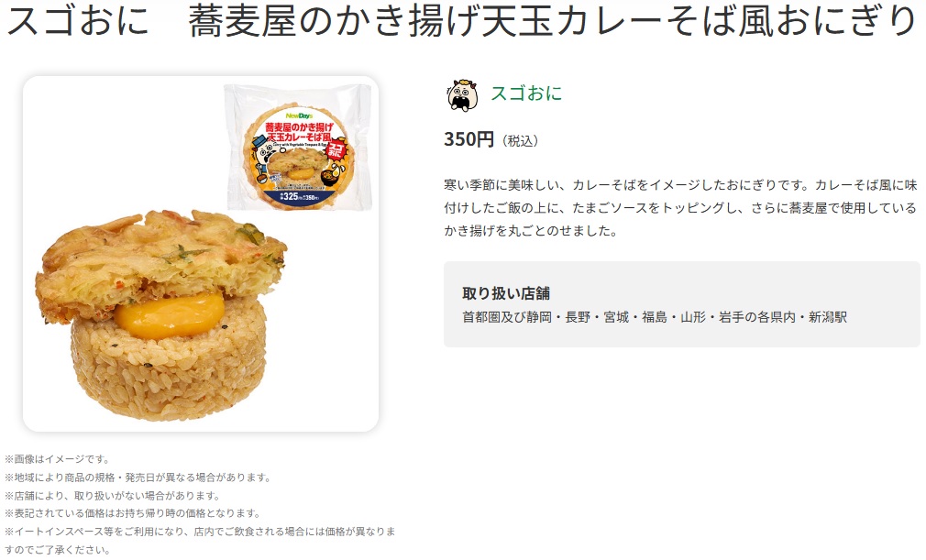Screen dimensions: 926x560
Task: Click the (税込) tax-included label
Action: [x=520, y=141]
